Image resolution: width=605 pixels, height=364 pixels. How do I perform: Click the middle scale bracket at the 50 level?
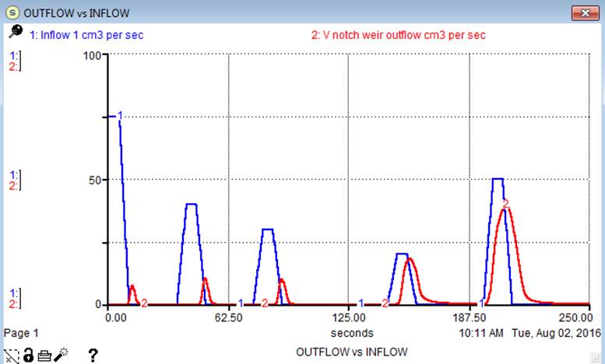click(14, 180)
